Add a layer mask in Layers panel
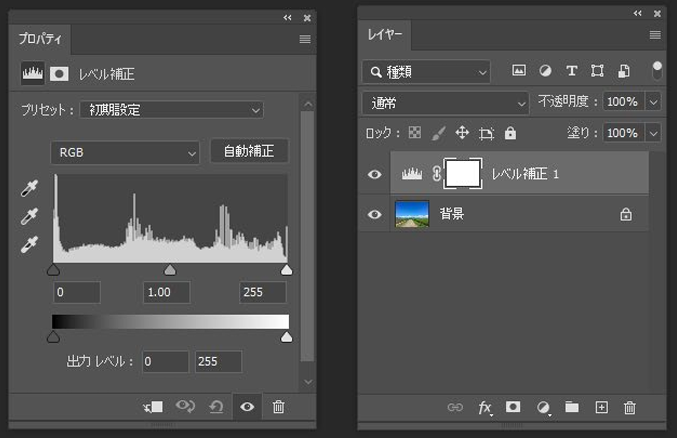This screenshot has width=677, height=438. click(x=513, y=407)
